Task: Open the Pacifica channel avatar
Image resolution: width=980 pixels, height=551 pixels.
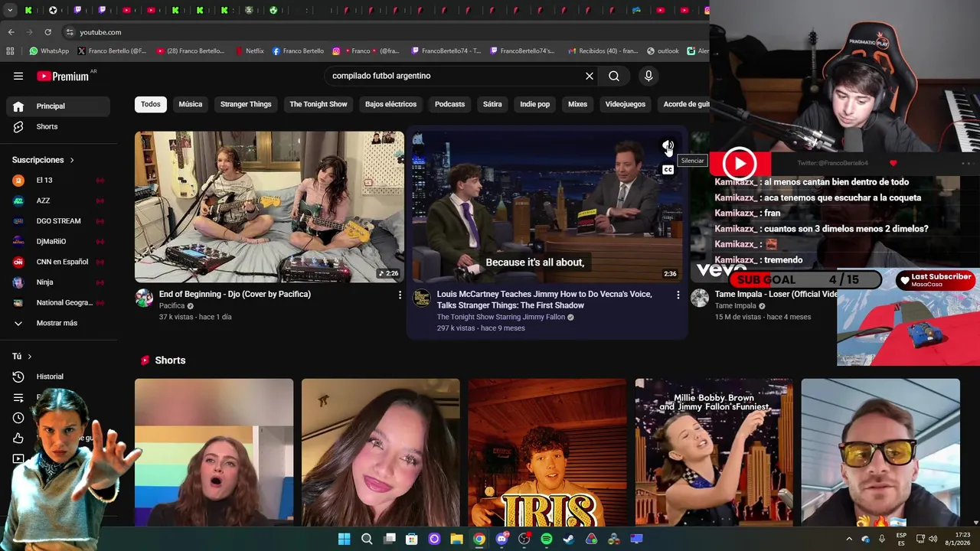Action: tap(144, 298)
